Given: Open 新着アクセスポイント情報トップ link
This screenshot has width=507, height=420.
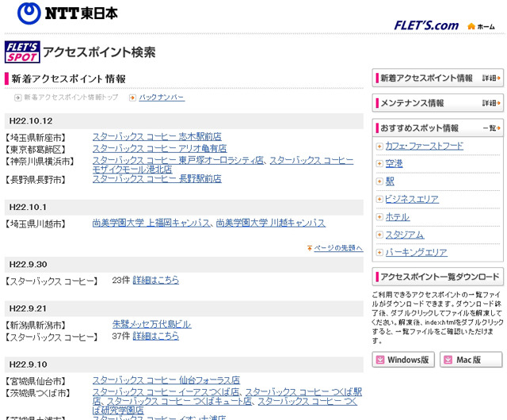Looking at the screenshot, I should [71, 97].
